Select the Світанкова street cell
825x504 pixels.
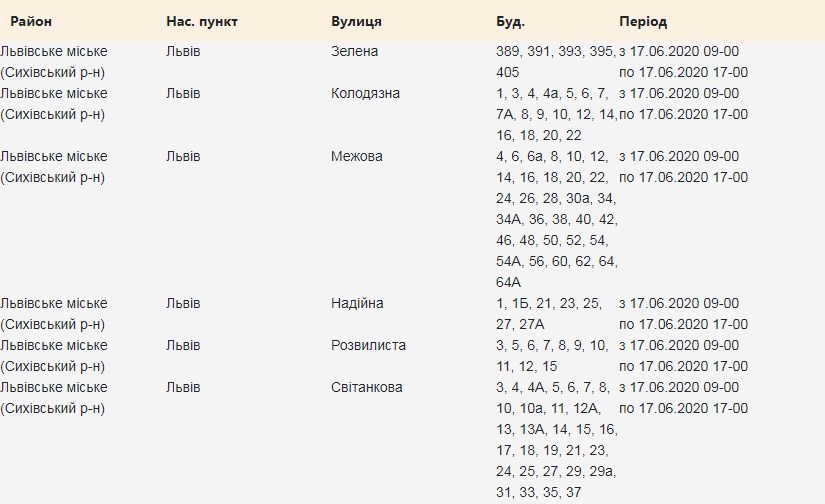(x=367, y=387)
